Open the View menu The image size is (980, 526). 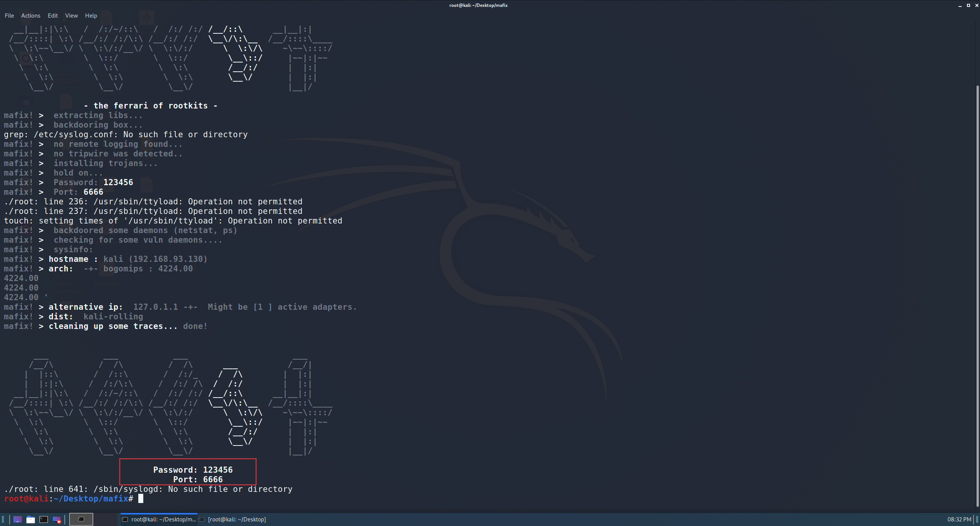71,16
